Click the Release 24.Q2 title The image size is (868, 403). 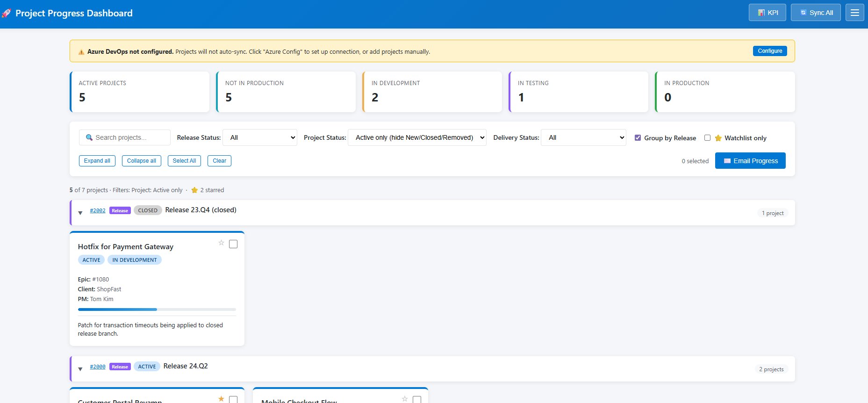[186, 366]
